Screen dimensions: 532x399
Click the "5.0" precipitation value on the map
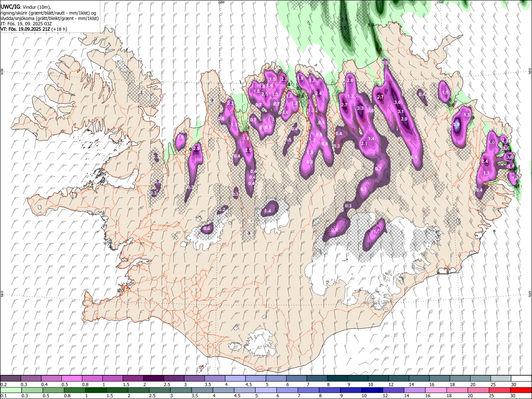pos(456,124)
